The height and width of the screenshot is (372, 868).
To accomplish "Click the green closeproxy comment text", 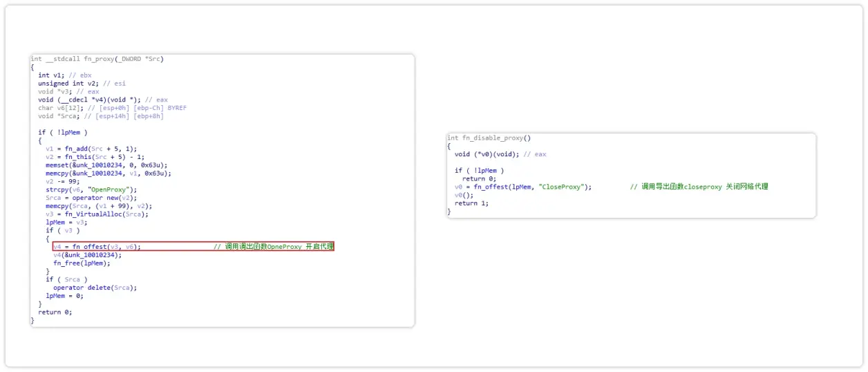I will click(x=699, y=187).
